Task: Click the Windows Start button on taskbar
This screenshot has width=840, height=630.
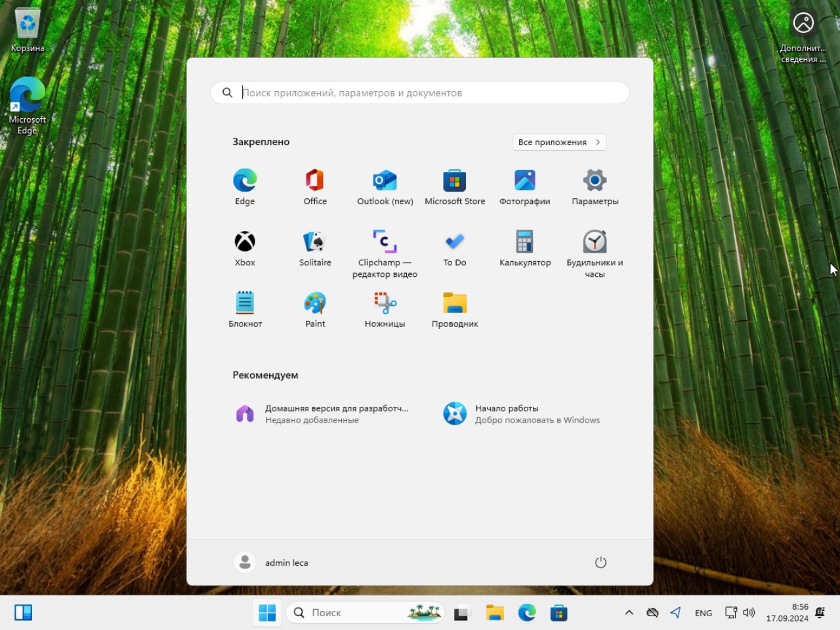Action: pos(268,613)
